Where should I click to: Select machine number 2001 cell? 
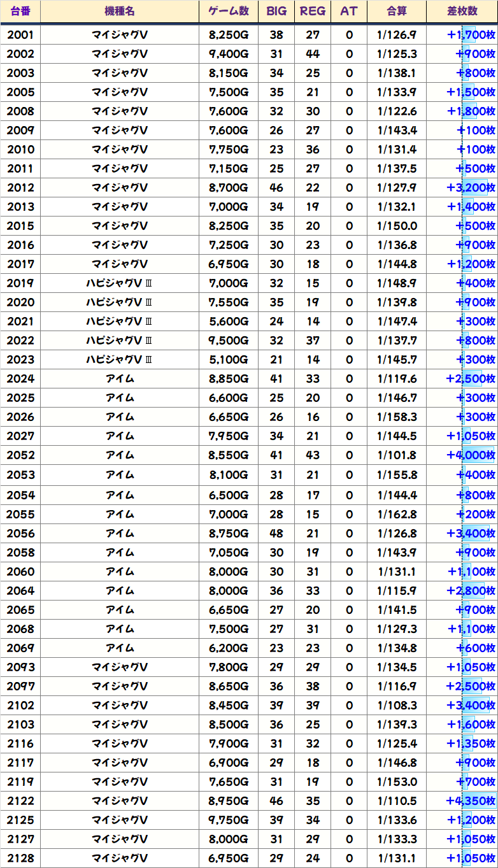pos(20,35)
